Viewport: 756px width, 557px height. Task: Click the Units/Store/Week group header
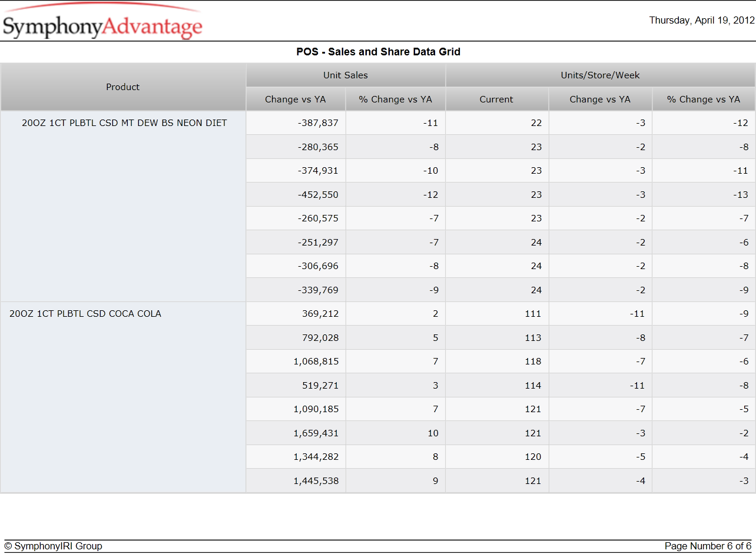600,75
